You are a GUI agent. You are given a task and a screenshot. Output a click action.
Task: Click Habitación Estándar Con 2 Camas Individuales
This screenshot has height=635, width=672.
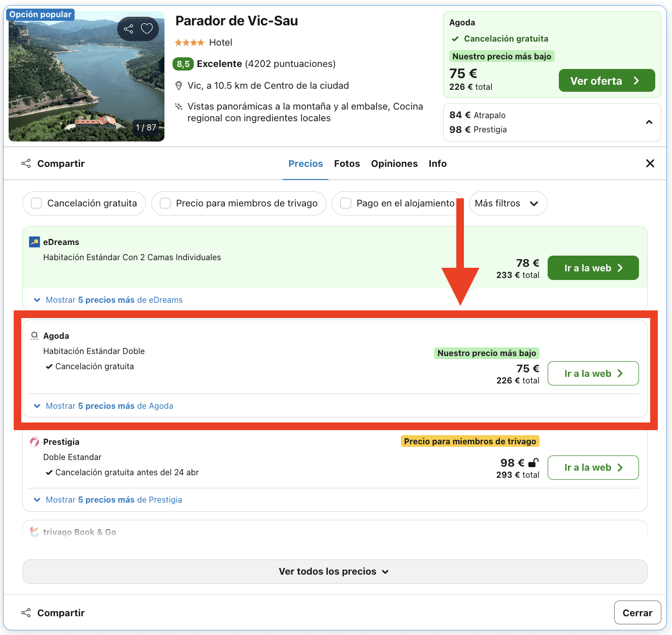(x=132, y=257)
